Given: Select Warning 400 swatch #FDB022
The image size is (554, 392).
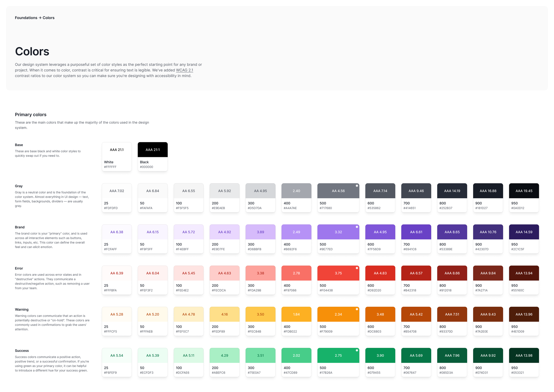Looking at the screenshot, I should point(296,321).
